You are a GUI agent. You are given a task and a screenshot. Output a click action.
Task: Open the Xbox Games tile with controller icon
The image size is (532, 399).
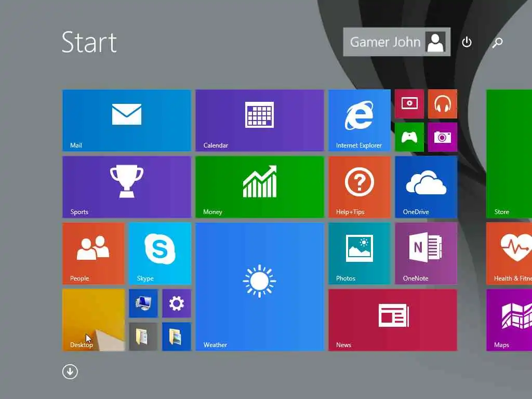tap(409, 137)
